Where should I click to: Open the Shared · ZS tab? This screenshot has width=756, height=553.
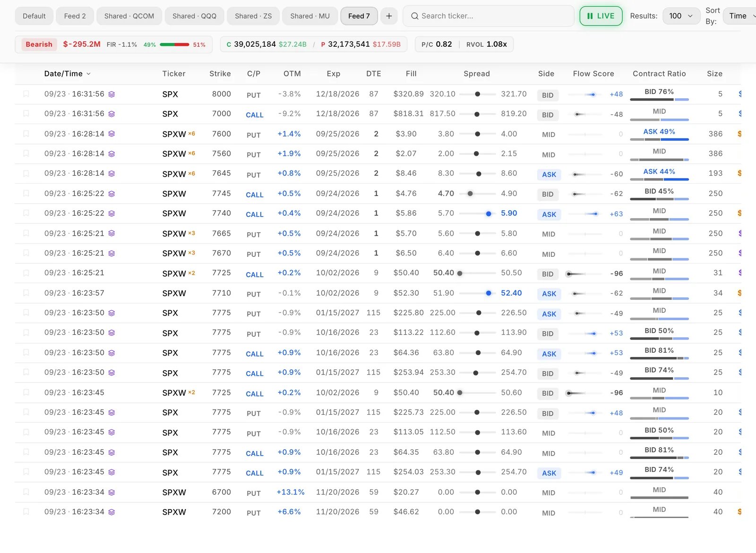(253, 16)
